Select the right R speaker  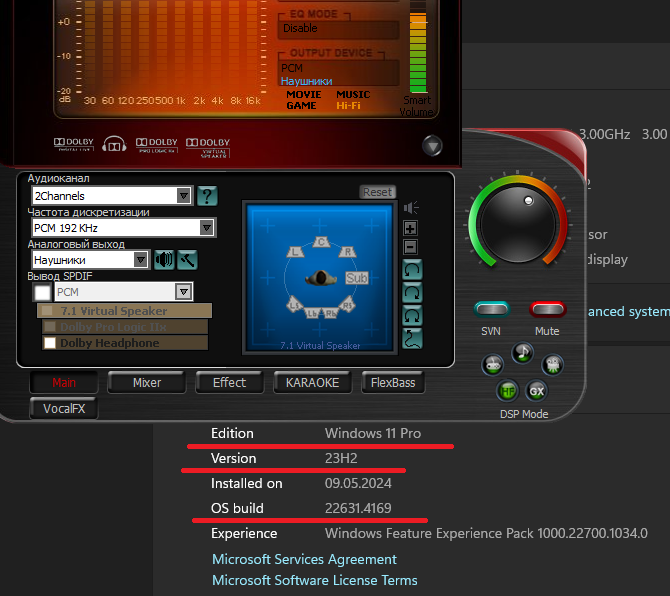pyautogui.click(x=347, y=252)
